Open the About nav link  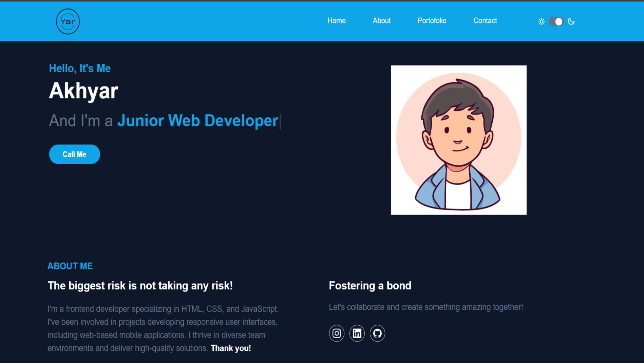pyautogui.click(x=382, y=21)
